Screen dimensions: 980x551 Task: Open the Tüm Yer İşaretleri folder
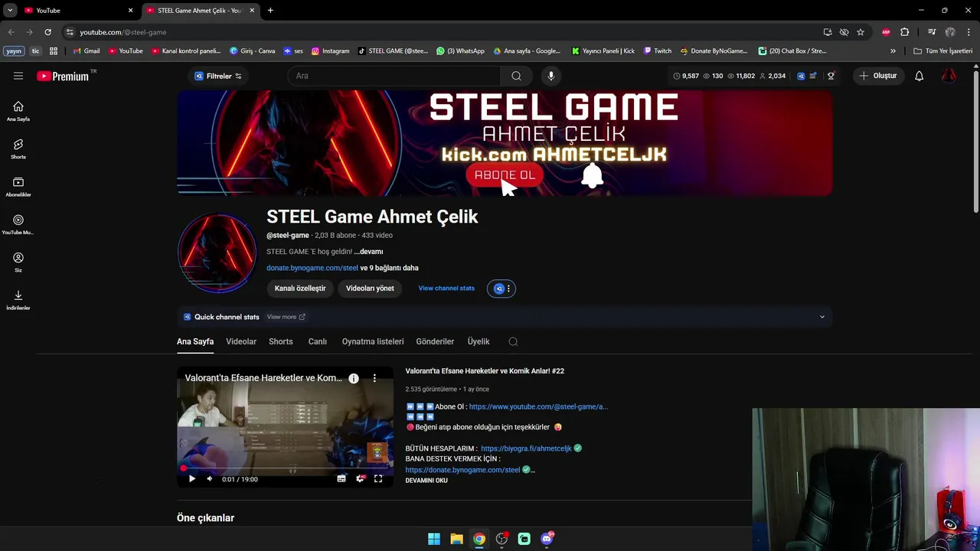942,51
